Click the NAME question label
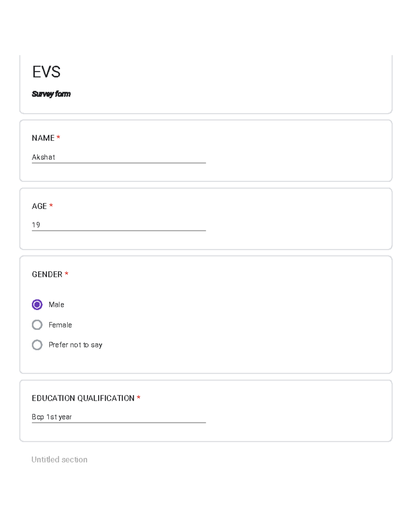The width and height of the screenshot is (411, 532). [x=43, y=138]
